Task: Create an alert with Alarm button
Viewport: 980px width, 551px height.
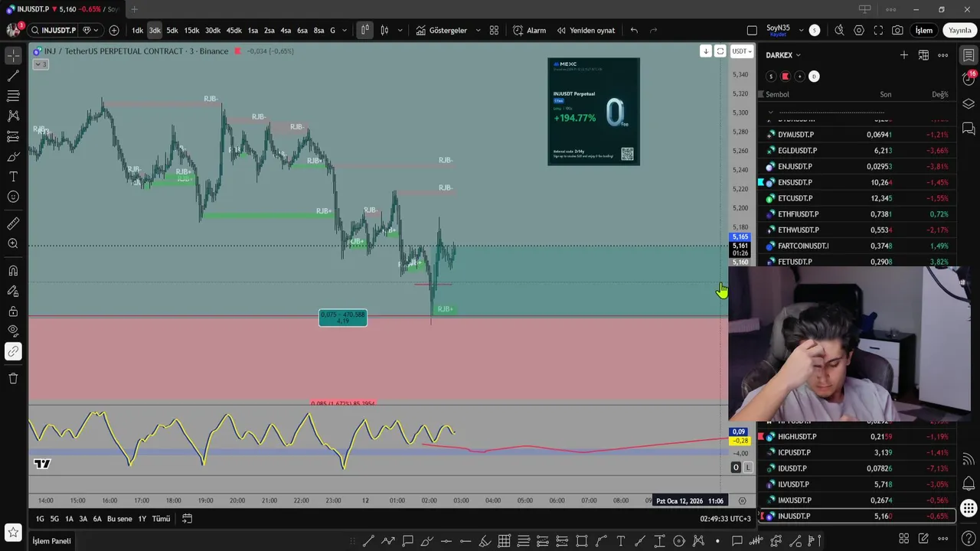Action: coord(530,31)
